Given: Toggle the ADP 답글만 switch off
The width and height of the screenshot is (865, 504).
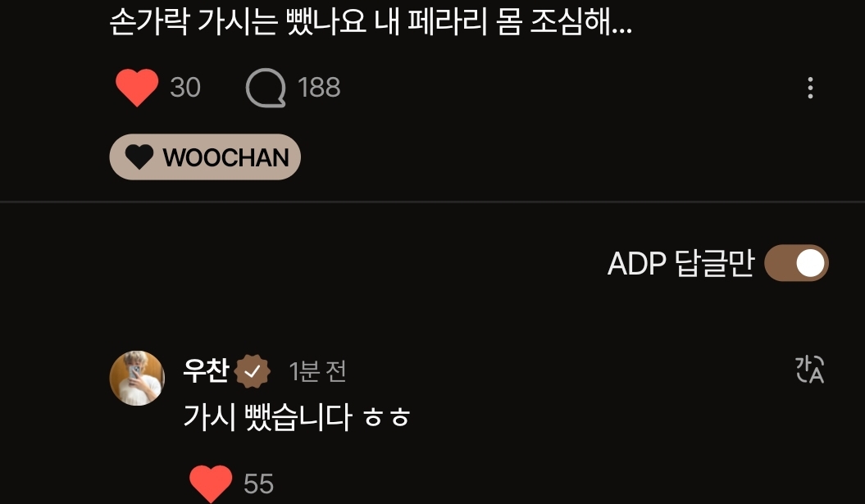Looking at the screenshot, I should 796,263.
